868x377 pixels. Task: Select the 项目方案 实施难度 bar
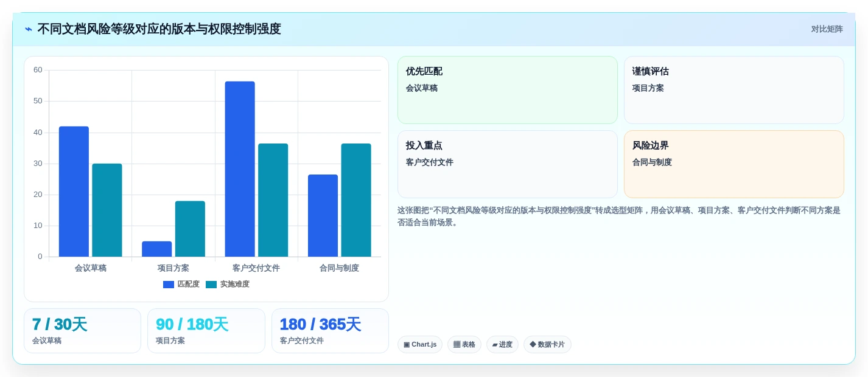(x=190, y=229)
